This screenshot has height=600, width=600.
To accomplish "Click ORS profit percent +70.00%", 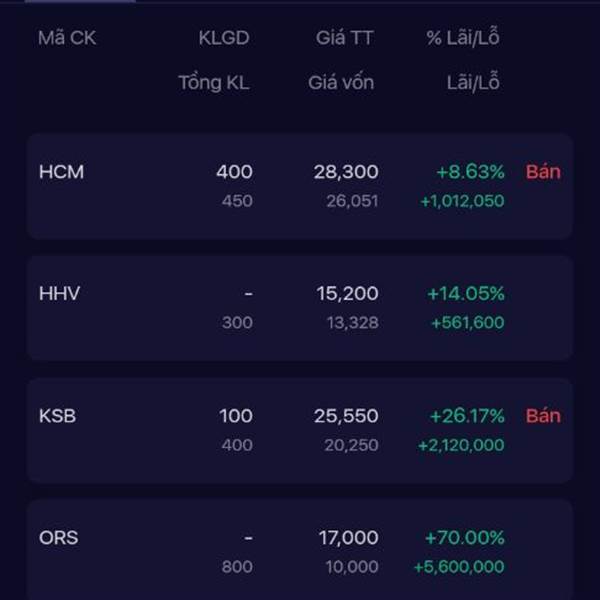I will [465, 538].
